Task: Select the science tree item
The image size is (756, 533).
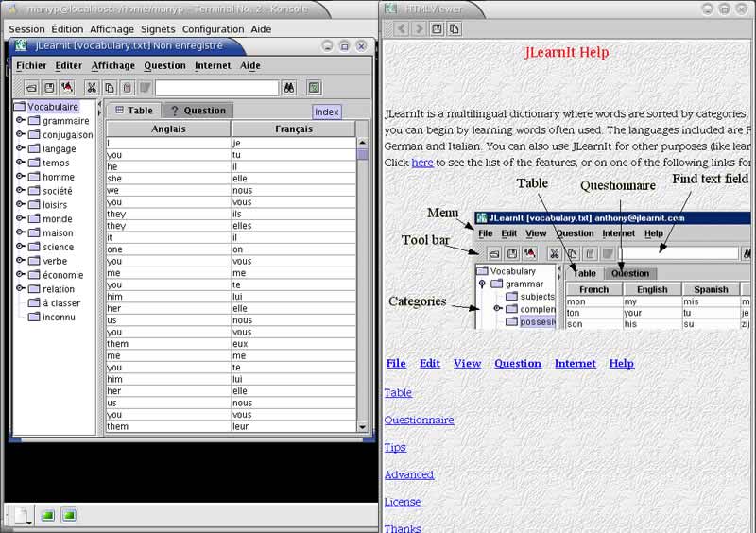Action: pos(58,247)
